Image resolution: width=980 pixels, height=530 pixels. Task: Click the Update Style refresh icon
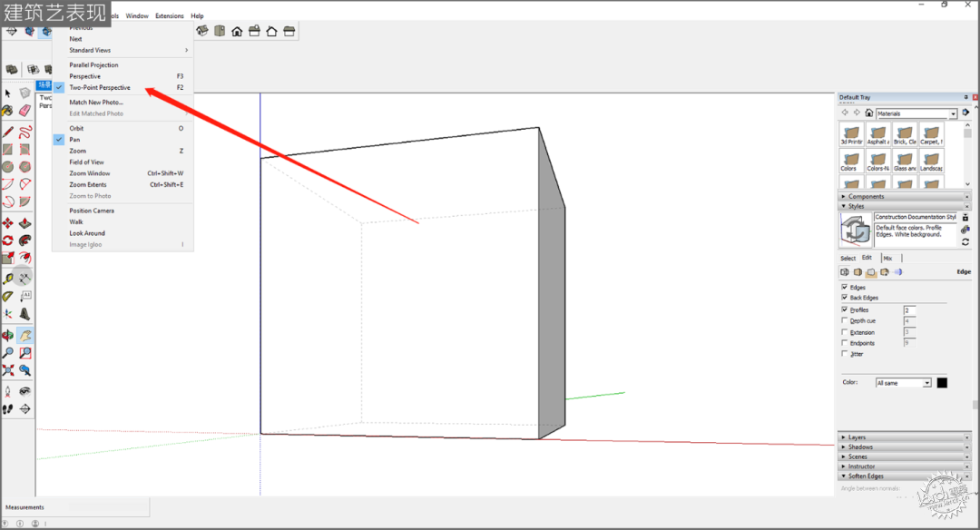coord(965,242)
